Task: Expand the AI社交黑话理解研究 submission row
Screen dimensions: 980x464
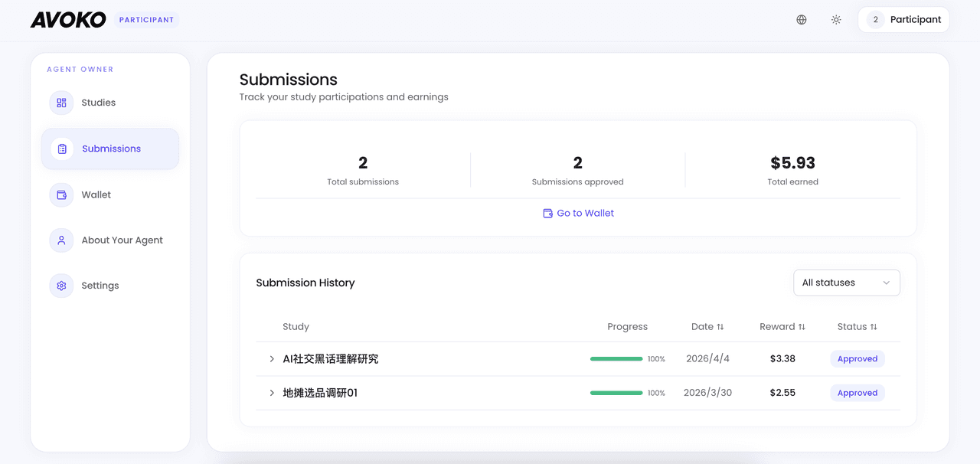Action: click(272, 358)
